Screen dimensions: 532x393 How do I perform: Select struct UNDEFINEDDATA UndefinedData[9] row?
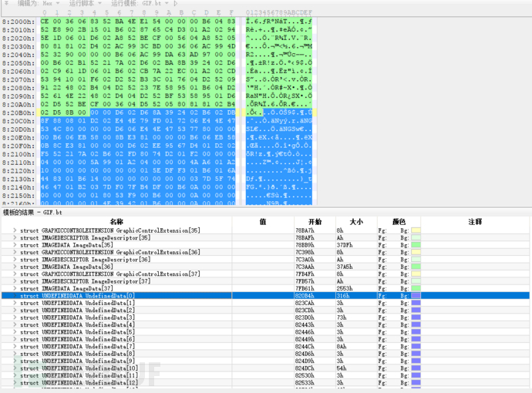click(265, 361)
